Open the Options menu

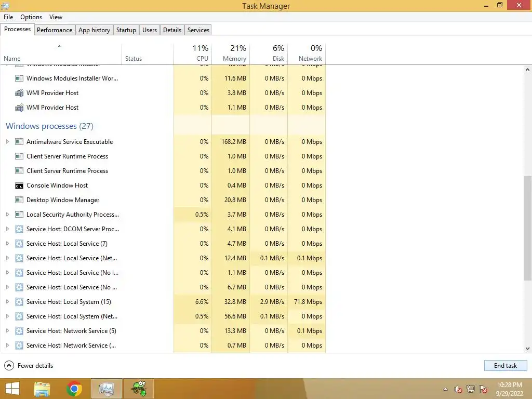tap(31, 17)
